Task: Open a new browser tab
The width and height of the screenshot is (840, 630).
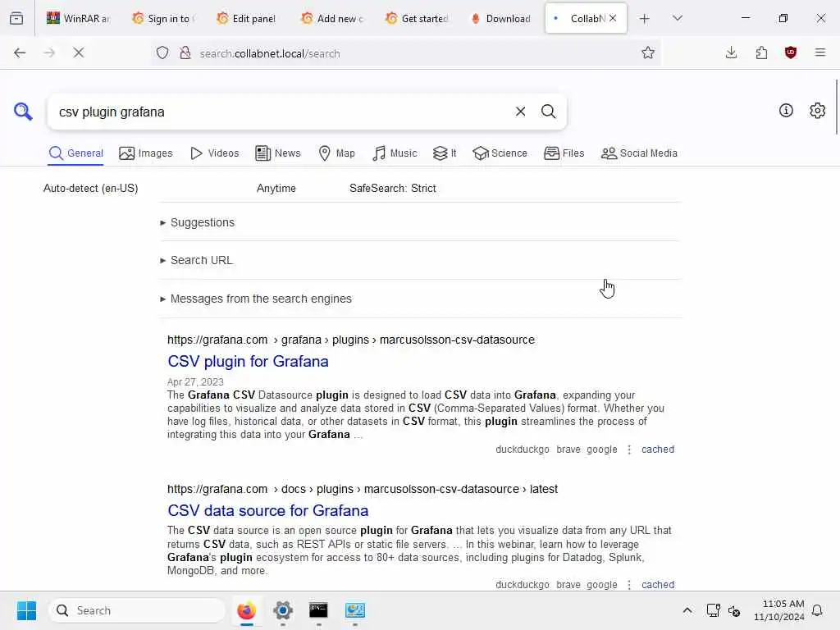Action: [x=645, y=18]
